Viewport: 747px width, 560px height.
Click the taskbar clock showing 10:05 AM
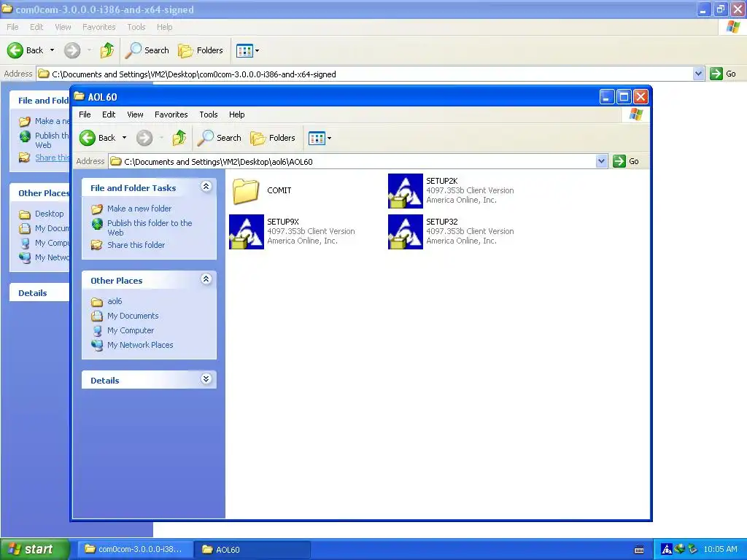[720, 550]
